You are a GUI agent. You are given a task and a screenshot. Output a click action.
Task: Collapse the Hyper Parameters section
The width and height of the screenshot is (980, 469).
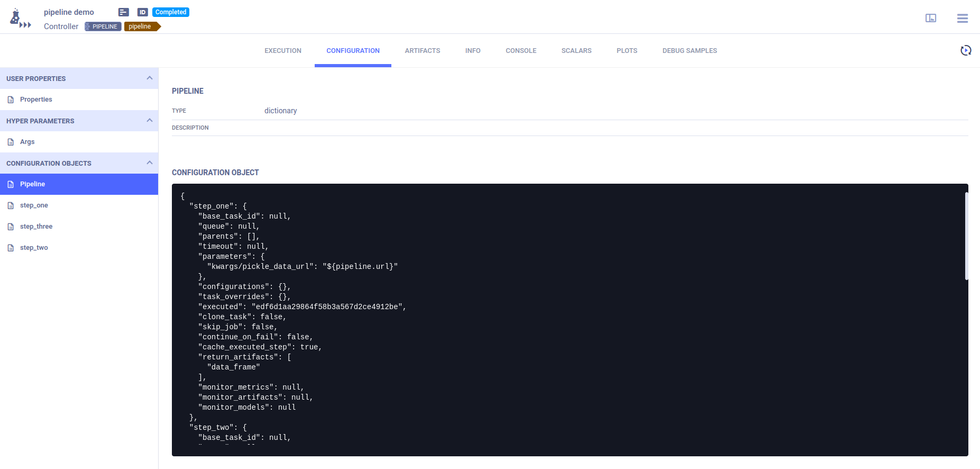149,121
